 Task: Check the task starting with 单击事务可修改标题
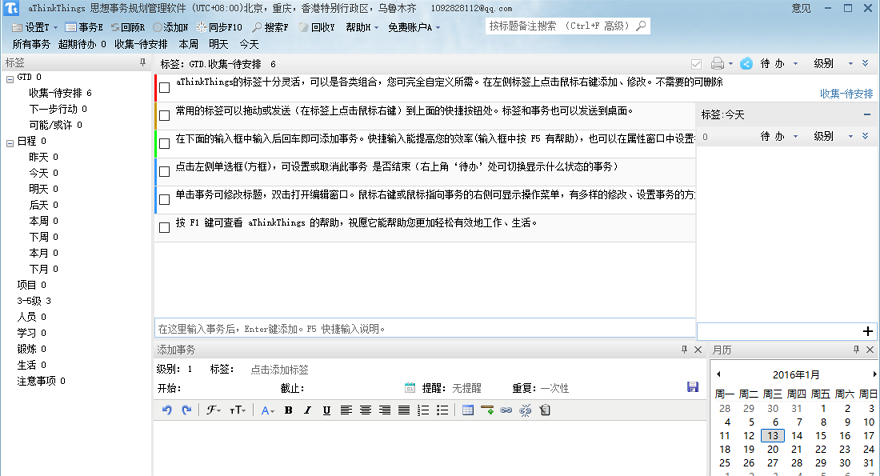[x=164, y=199]
